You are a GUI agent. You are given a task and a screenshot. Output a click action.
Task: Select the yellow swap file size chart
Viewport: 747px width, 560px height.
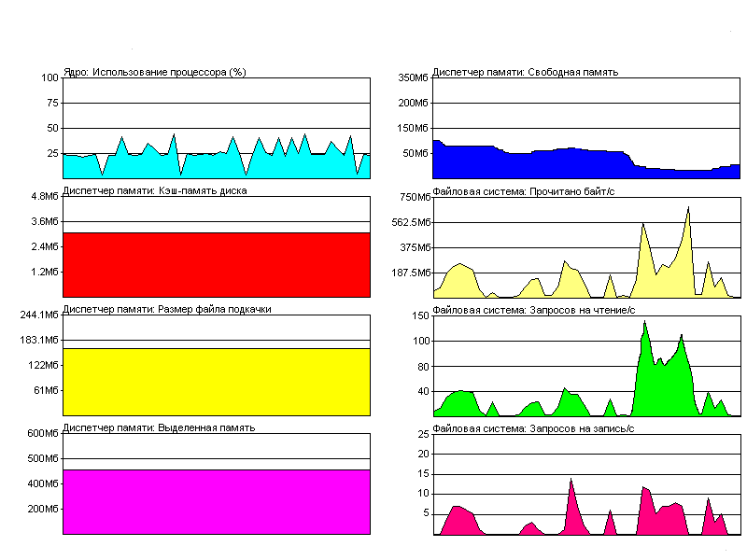click(x=216, y=381)
